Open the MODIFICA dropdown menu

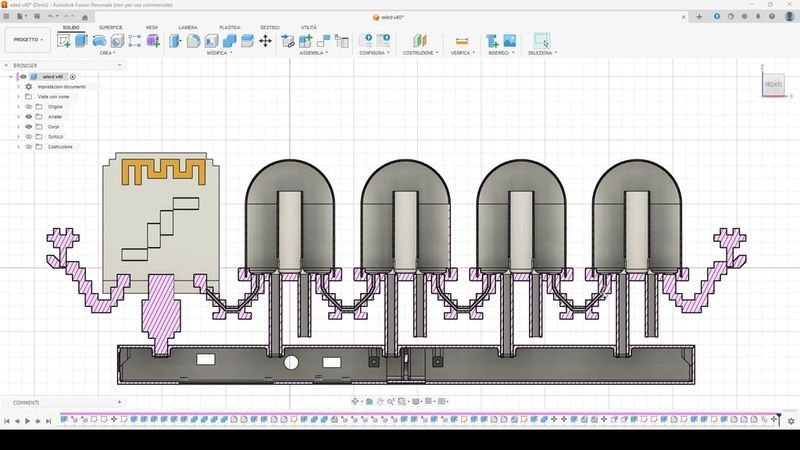(219, 53)
